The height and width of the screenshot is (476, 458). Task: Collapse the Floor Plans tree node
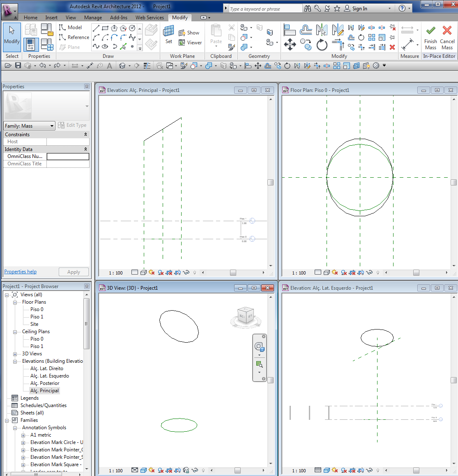pos(15,302)
